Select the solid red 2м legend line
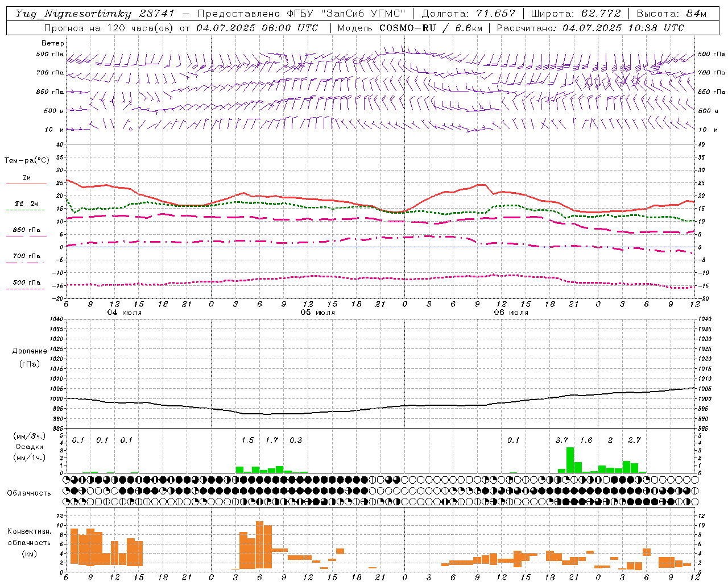 [26, 184]
